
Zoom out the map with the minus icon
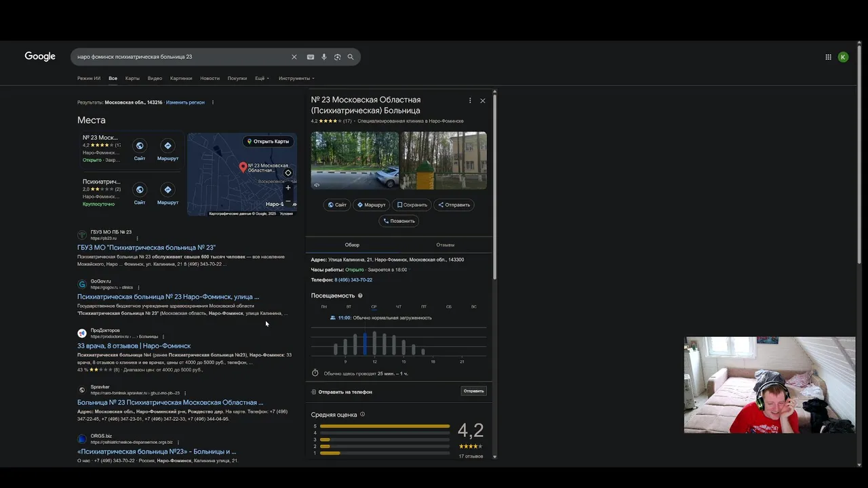(288, 201)
